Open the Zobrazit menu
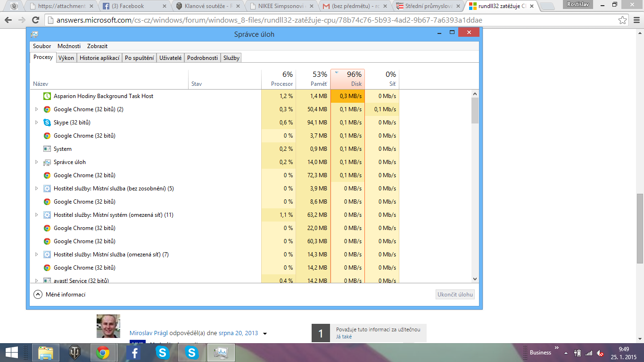 97,46
